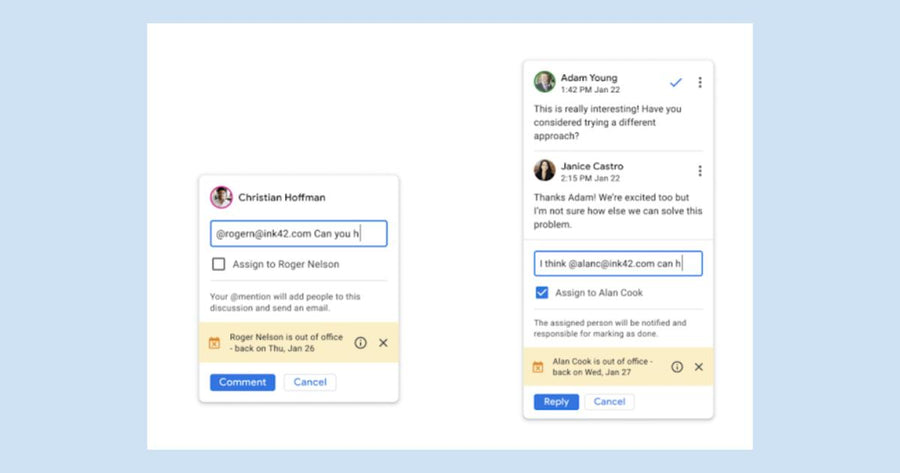
Task: Click the Janice Castro name
Action: coord(592,166)
